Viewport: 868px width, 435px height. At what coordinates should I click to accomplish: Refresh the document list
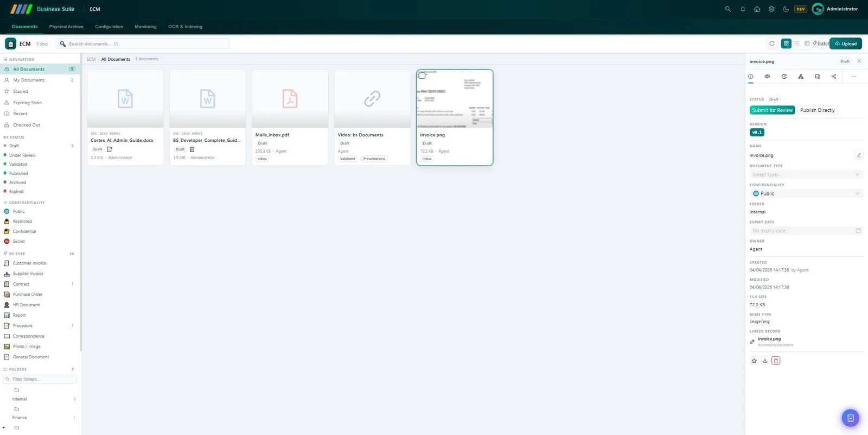coord(772,43)
